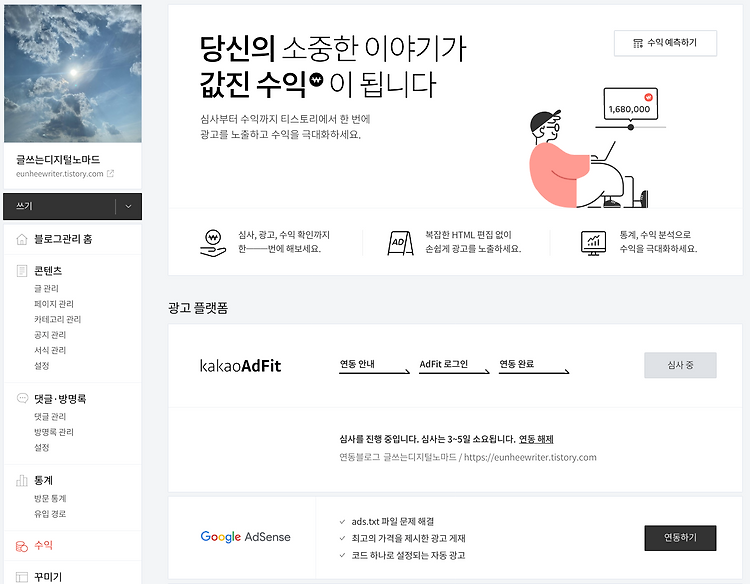Click the home icon beside 블로그관리 홈
750x584 pixels.
click(x=22, y=239)
